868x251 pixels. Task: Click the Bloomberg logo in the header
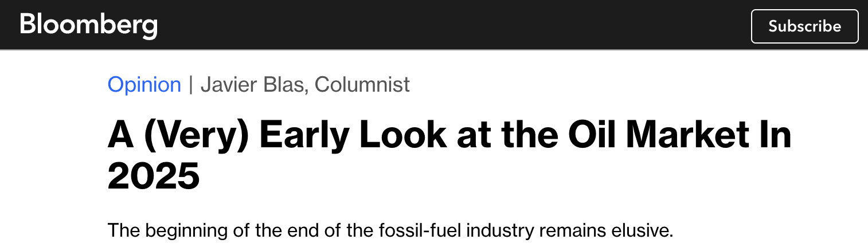click(x=88, y=26)
